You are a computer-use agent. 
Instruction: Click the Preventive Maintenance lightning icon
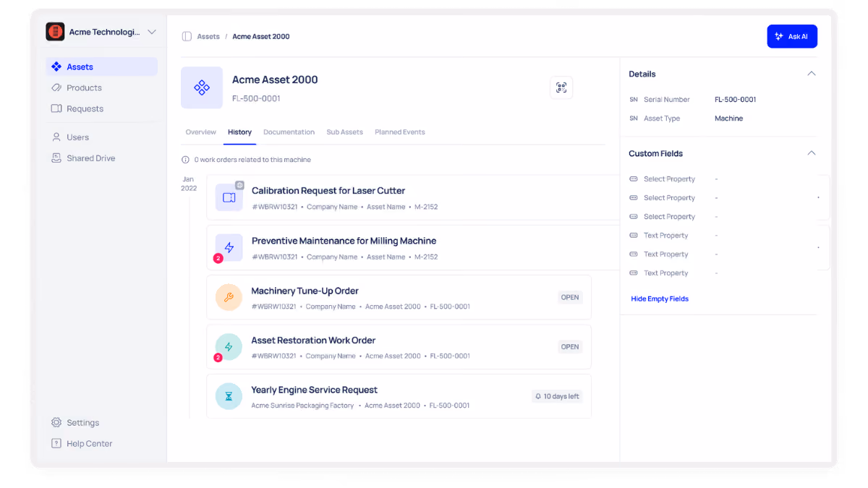click(x=229, y=247)
